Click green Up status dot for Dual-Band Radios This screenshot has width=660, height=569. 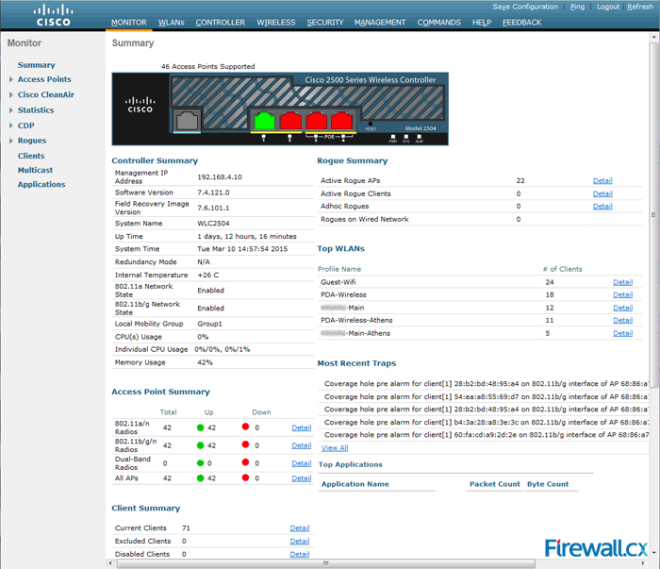tap(201, 463)
